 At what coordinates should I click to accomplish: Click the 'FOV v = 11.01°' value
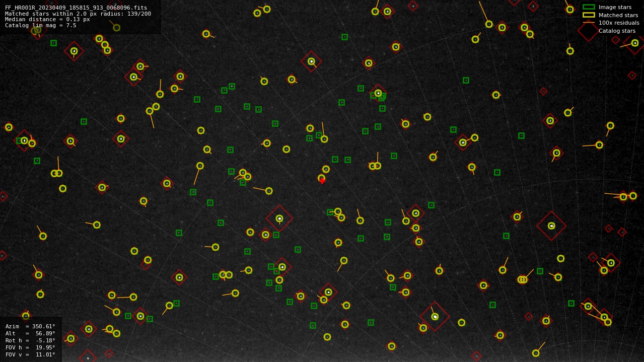[30, 354]
